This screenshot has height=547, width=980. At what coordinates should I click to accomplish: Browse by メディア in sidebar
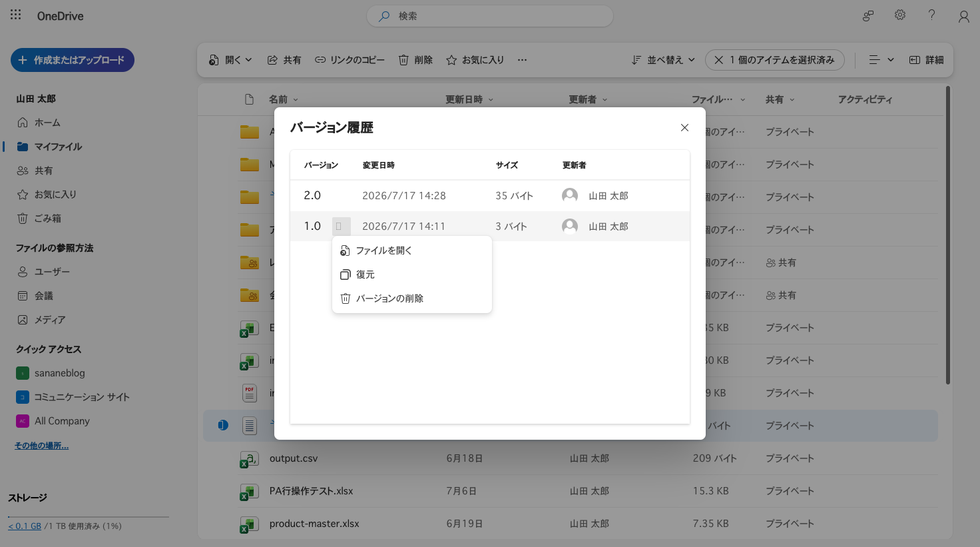coord(41,320)
